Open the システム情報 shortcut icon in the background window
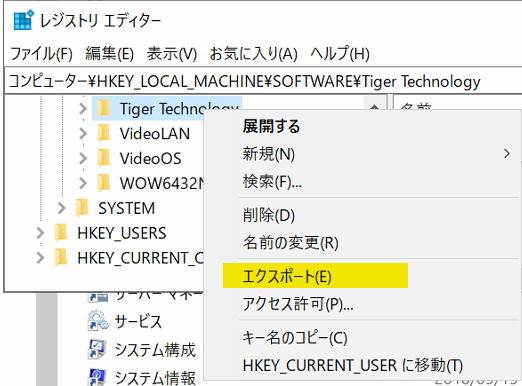522x386 pixels. pyautogui.click(x=98, y=377)
